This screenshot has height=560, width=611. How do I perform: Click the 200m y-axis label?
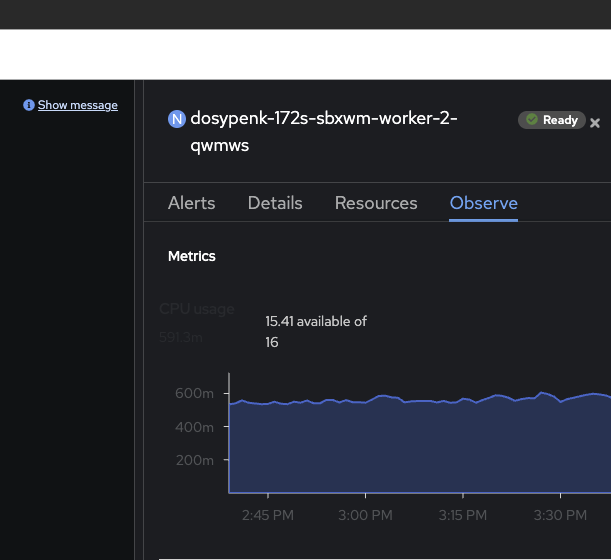(194, 461)
